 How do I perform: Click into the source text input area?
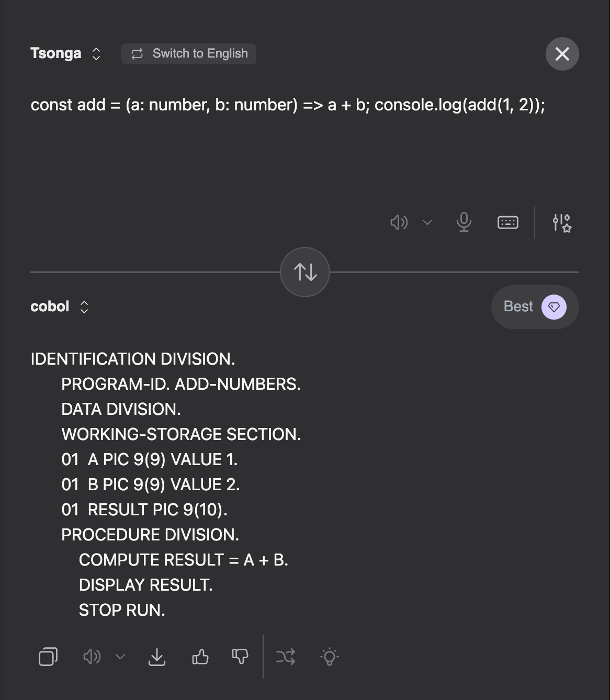[x=288, y=146]
